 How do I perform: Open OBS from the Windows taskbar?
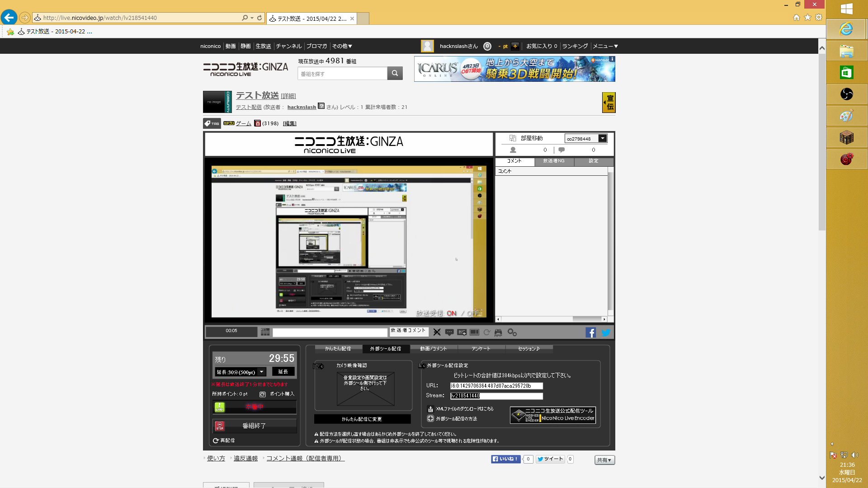tap(846, 94)
